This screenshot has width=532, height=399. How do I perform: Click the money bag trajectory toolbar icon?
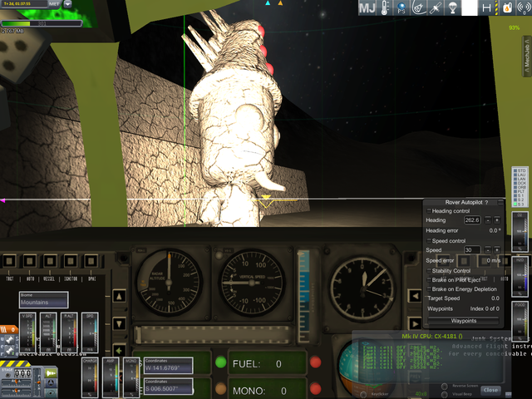point(419,7)
